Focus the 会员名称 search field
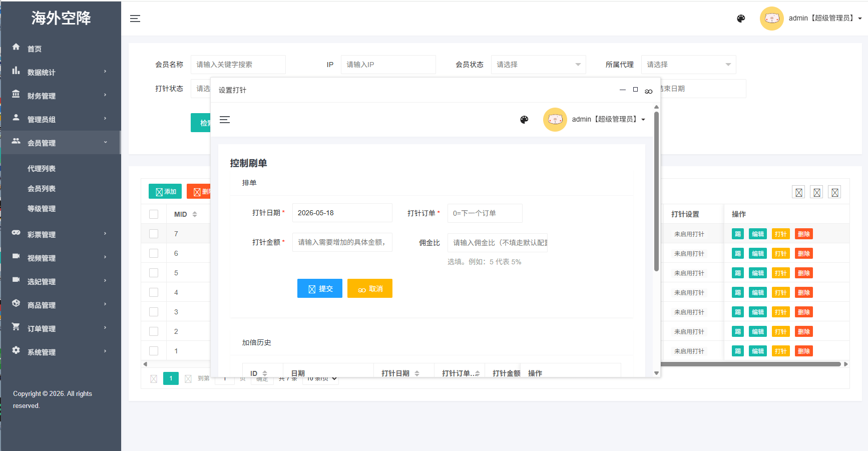 [238, 65]
